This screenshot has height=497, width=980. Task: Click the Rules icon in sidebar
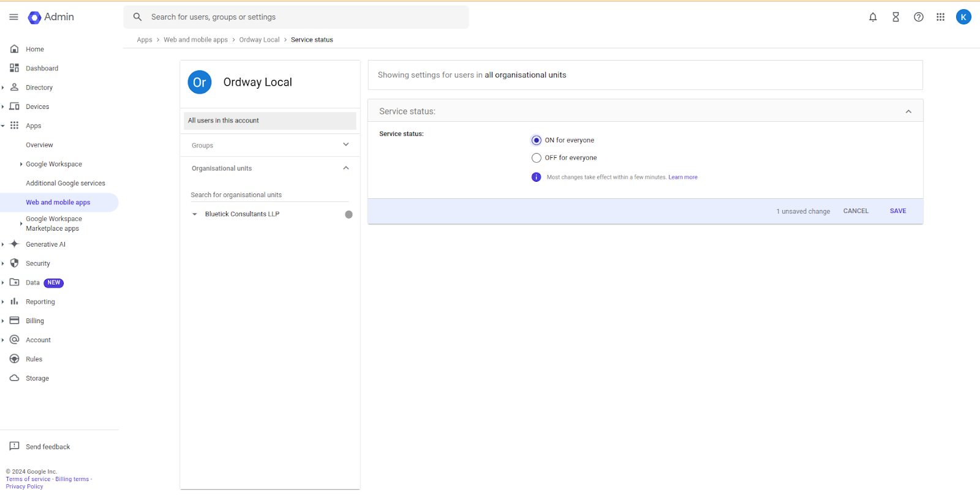tap(14, 359)
